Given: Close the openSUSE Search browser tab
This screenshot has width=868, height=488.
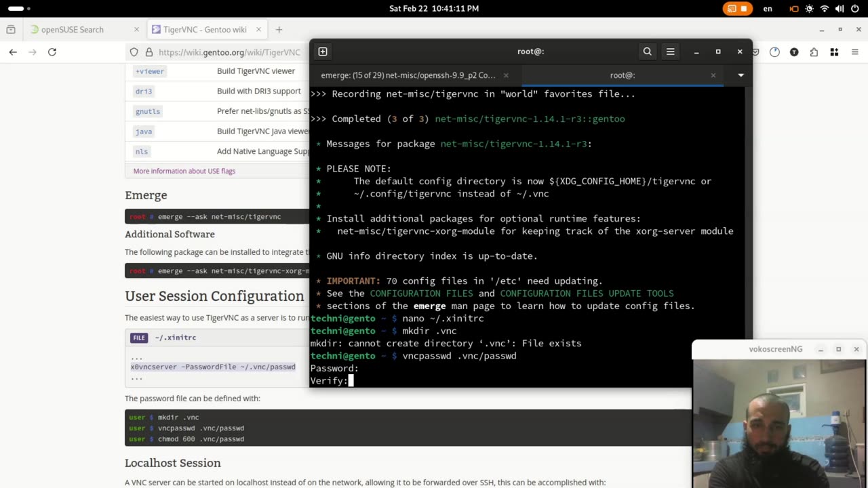Looking at the screenshot, I should coord(136,30).
